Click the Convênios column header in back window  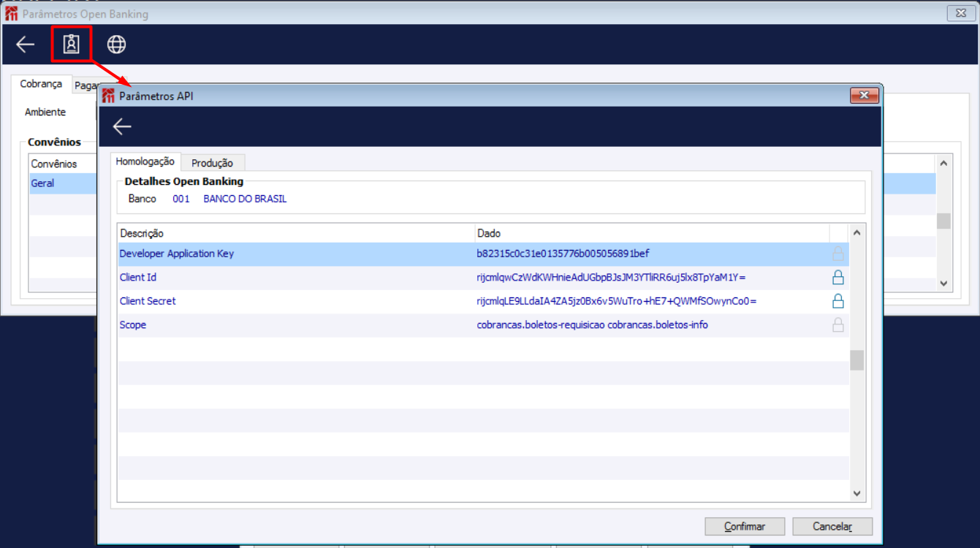pos(54,164)
